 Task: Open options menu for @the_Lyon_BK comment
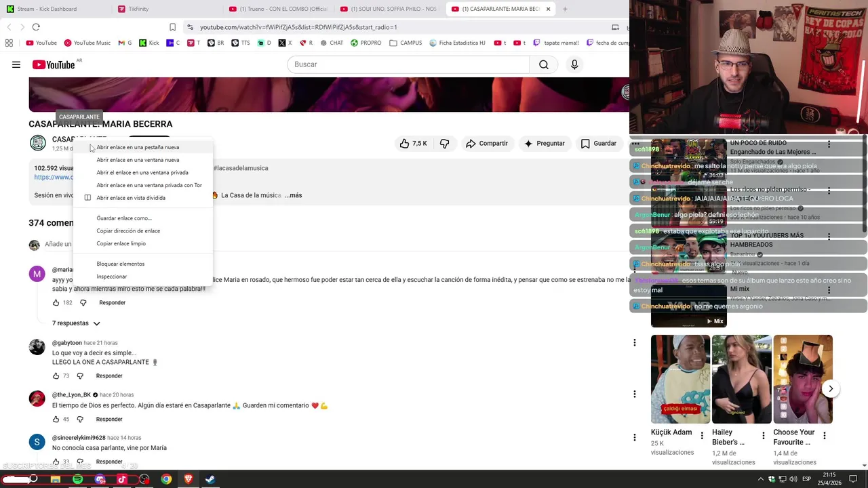click(635, 394)
